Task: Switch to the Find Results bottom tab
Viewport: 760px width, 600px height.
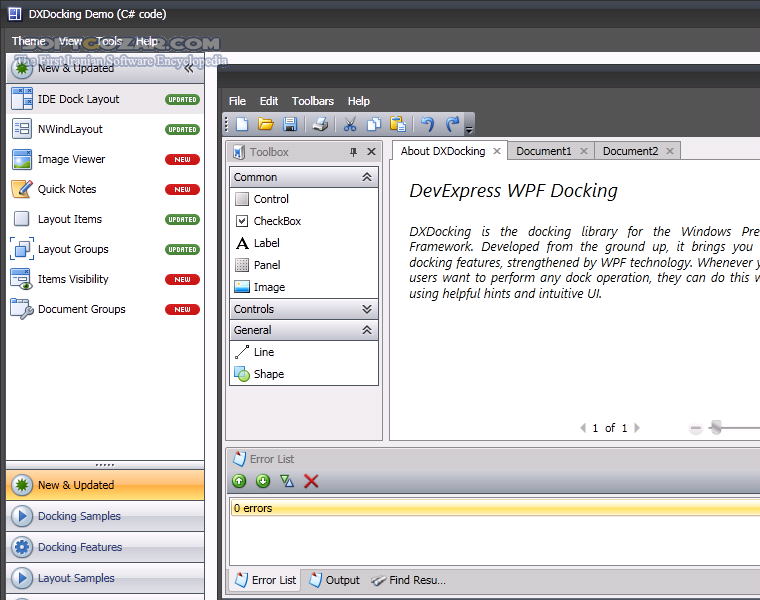Action: pos(408,580)
